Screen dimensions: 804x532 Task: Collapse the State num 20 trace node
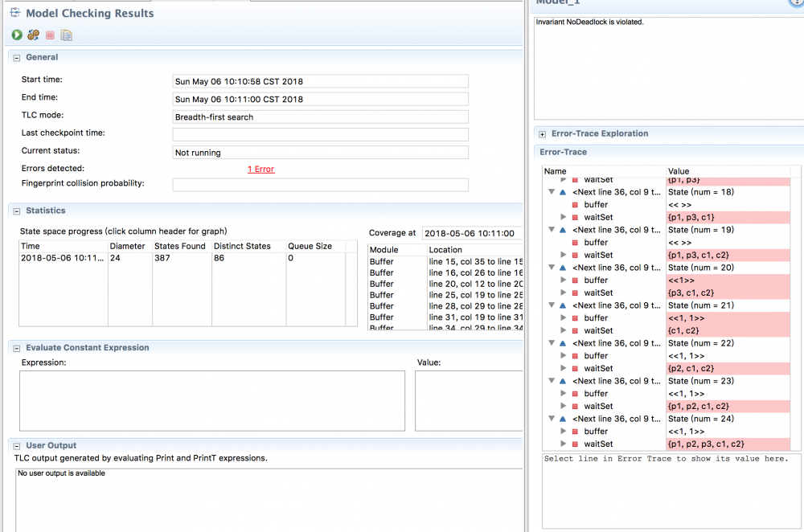tap(552, 268)
